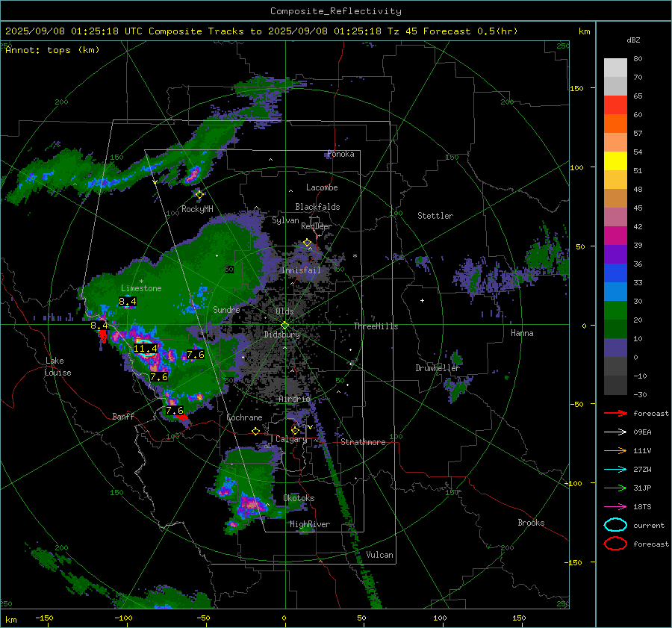
Task: Click the yellow diamond marker above Calgary
Action: (x=295, y=430)
